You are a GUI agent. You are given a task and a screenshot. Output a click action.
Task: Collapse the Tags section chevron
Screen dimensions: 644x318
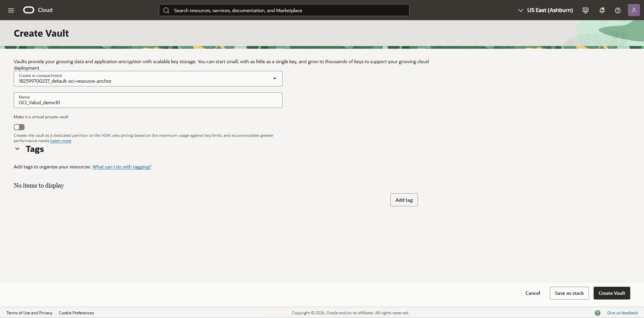pos(17,149)
